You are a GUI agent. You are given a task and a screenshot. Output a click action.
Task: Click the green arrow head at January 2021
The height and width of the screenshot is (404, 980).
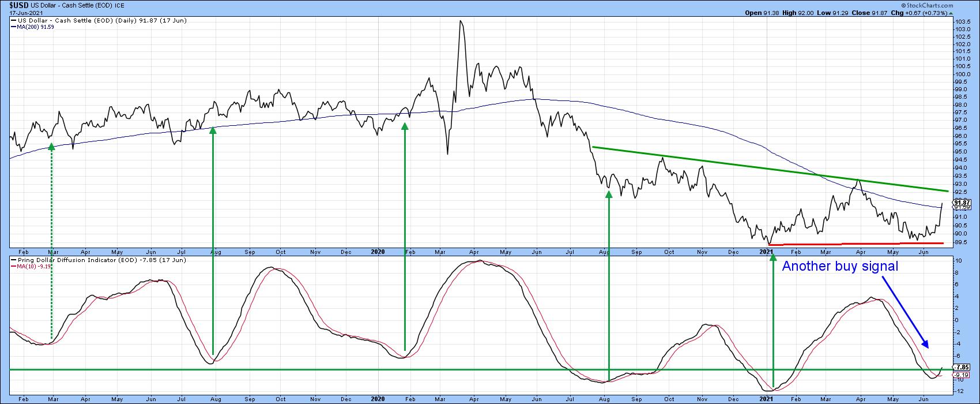[x=772, y=257]
